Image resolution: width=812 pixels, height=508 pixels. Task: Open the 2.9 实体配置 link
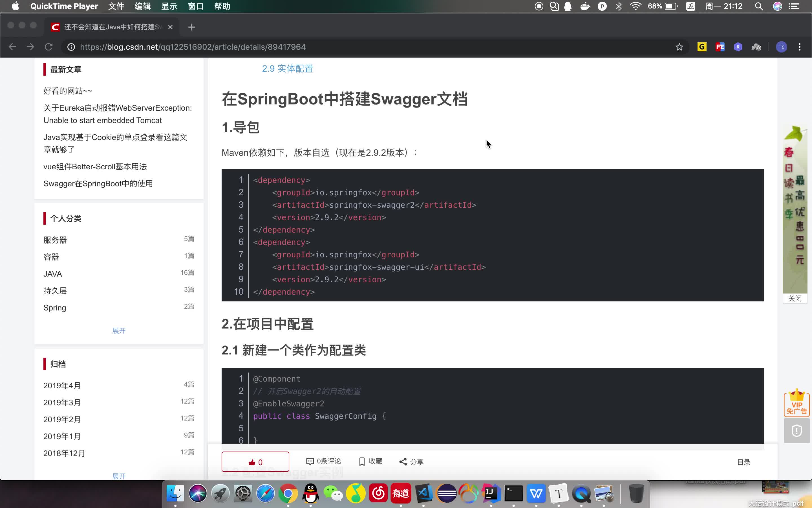tap(287, 69)
